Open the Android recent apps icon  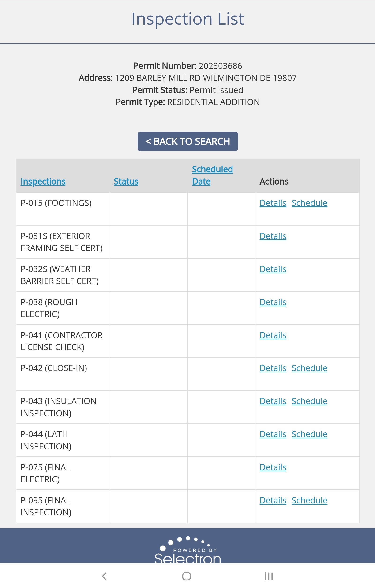click(269, 576)
